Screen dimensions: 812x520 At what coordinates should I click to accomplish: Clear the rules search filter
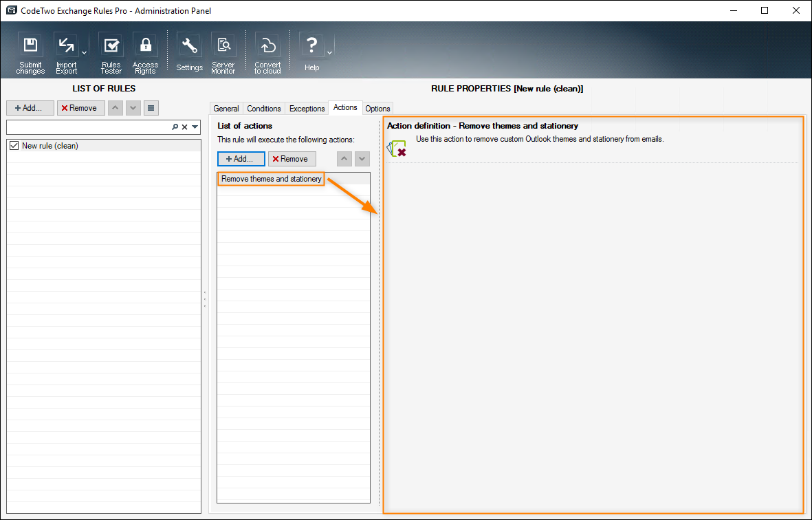click(x=184, y=127)
